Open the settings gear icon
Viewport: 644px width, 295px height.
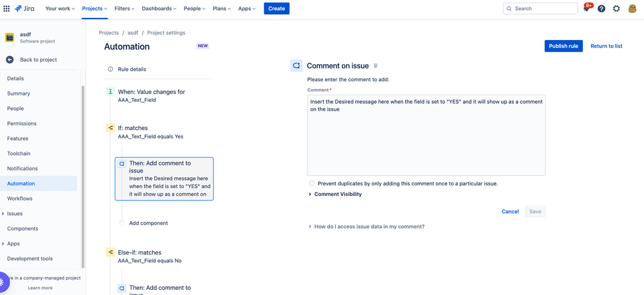[616, 8]
